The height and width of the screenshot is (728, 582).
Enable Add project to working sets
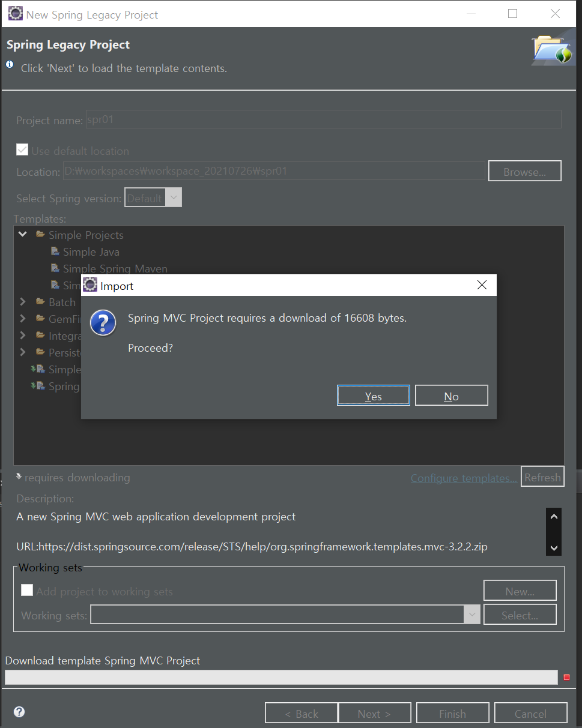(x=27, y=590)
